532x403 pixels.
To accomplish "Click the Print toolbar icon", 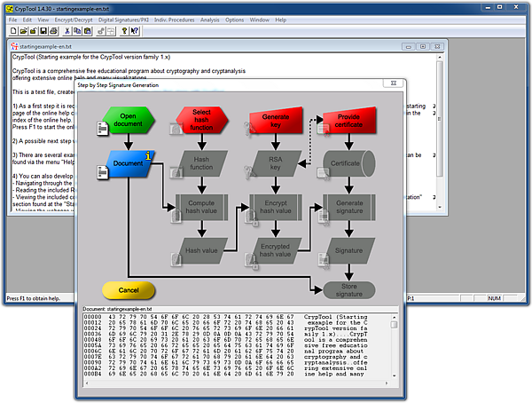I will 54,31.
